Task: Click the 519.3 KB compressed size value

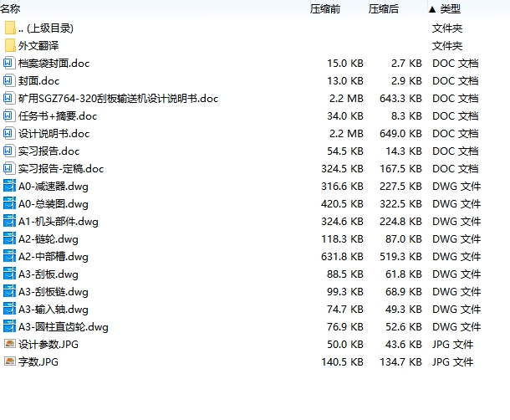Action: click(x=400, y=257)
